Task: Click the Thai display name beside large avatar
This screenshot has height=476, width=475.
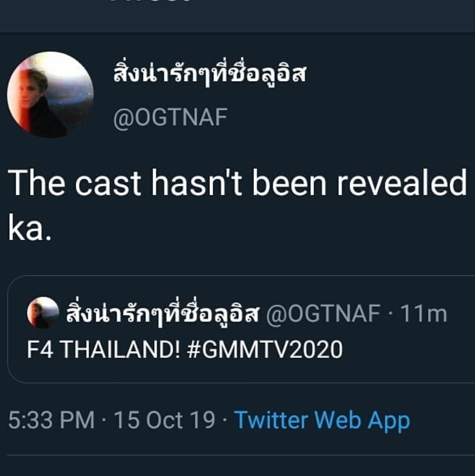Action: pyautogui.click(x=209, y=77)
